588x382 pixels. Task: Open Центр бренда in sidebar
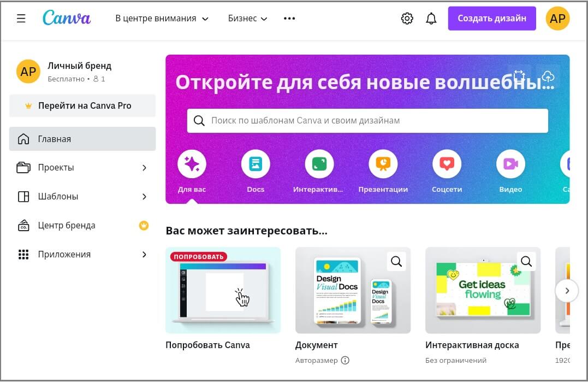[x=82, y=226]
